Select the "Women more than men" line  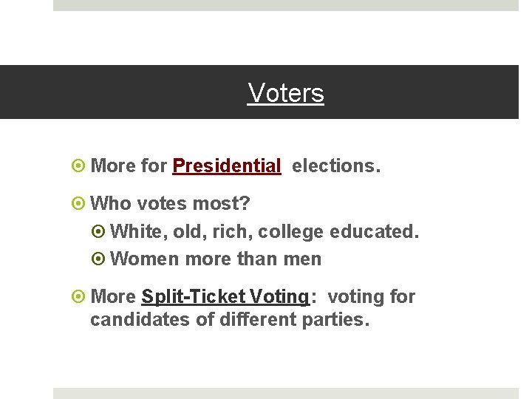click(216, 259)
